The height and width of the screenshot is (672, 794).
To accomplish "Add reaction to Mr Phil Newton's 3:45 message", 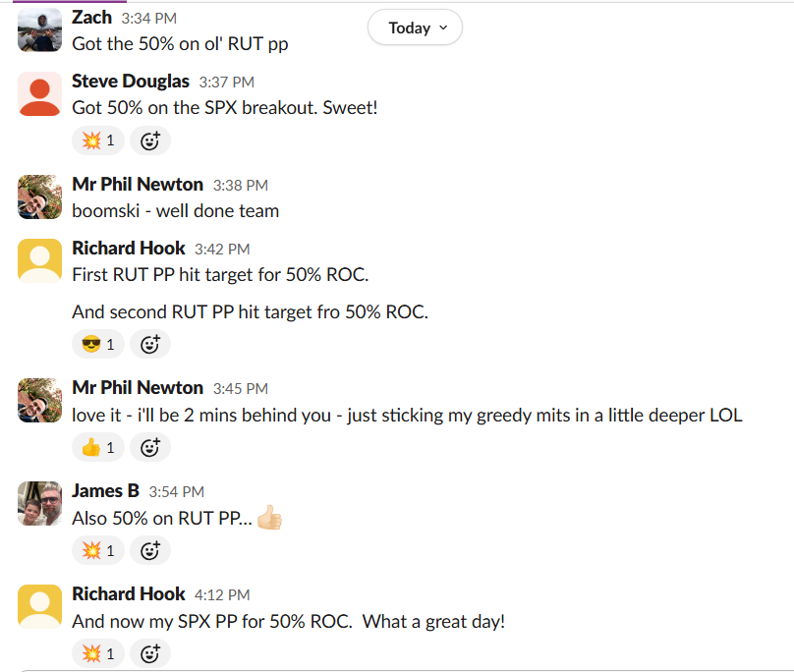I will [149, 448].
